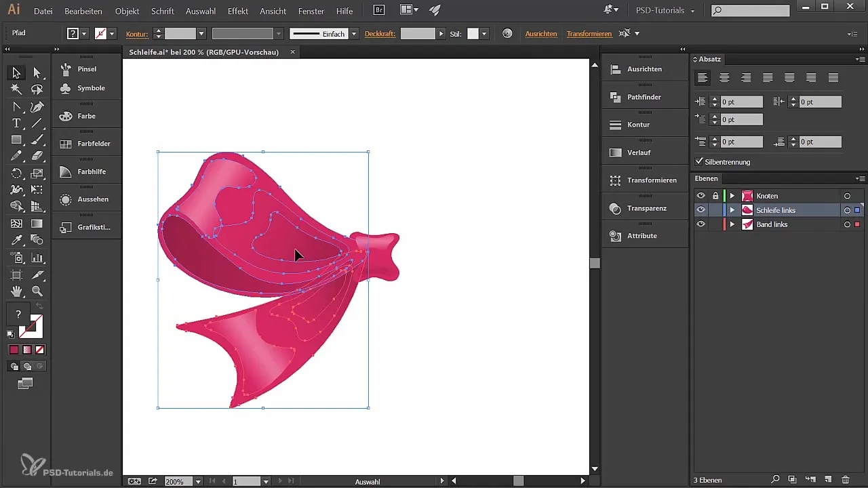Create new layer in Ebenen panel
Screen dimensions: 868x488
pos(827,479)
